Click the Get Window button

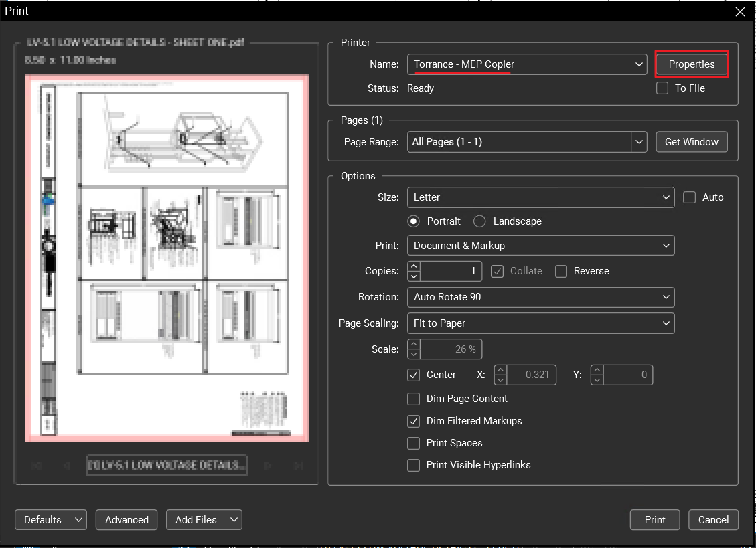point(691,142)
